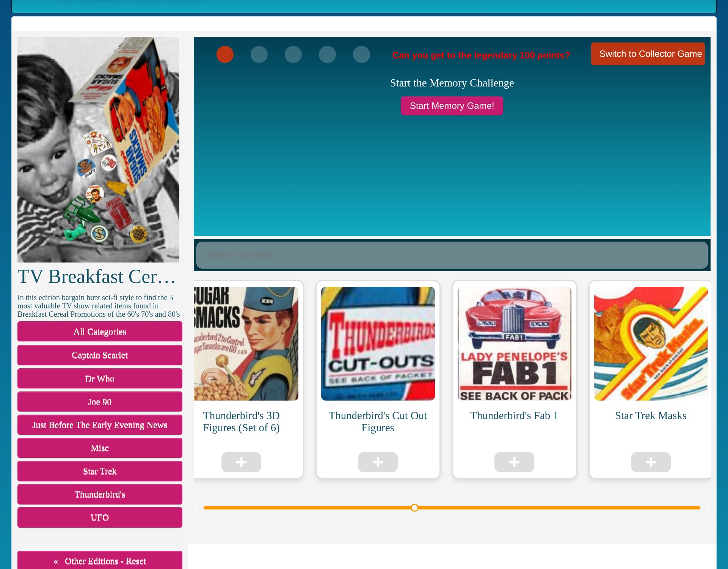Click the orange carousel slider handle
Image resolution: width=728 pixels, height=569 pixels.
pos(414,508)
